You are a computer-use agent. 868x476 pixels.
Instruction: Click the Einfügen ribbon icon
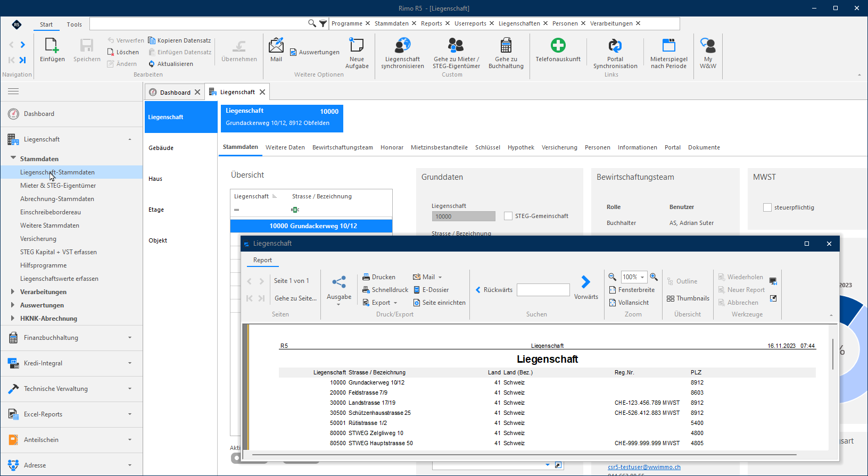pyautogui.click(x=52, y=46)
